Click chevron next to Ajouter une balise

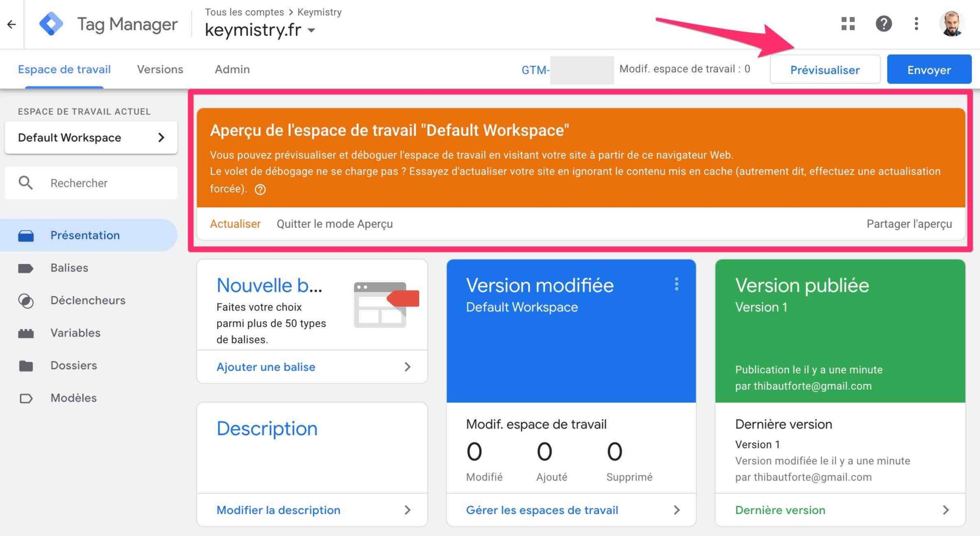click(x=407, y=367)
